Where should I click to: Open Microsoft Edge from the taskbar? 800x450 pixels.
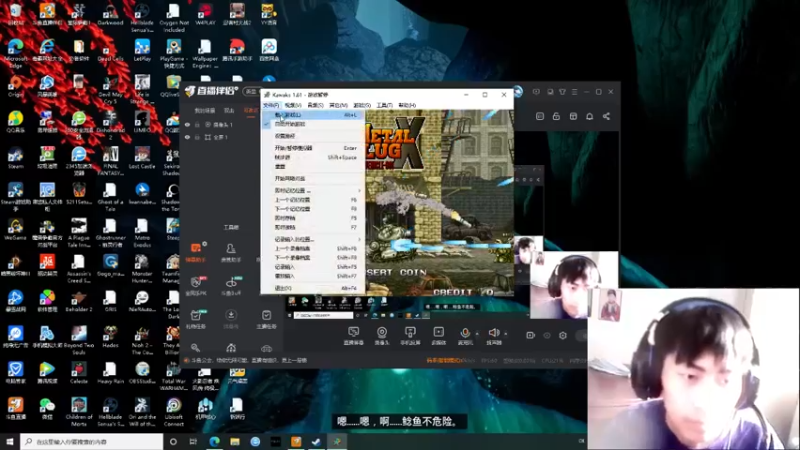(x=214, y=441)
